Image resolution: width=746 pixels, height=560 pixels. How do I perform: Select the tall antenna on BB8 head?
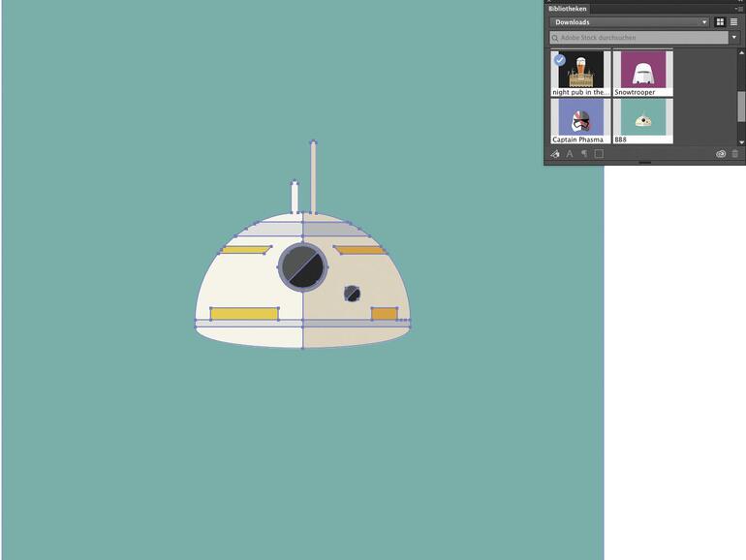[x=313, y=177]
